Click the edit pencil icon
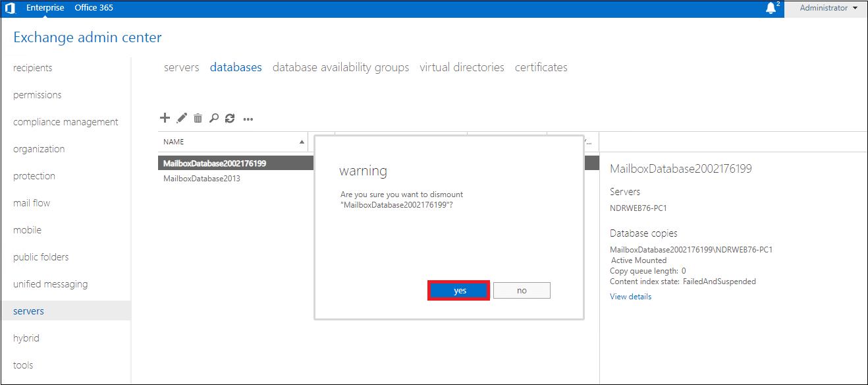Screen dimensions: 868x385 point(182,118)
